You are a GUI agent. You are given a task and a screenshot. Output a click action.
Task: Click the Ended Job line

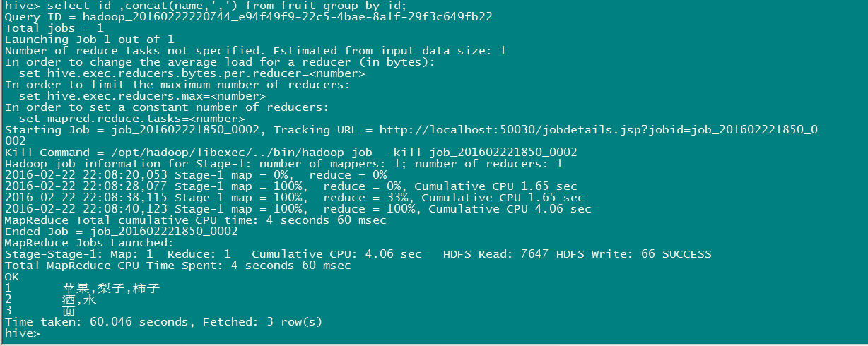121,232
